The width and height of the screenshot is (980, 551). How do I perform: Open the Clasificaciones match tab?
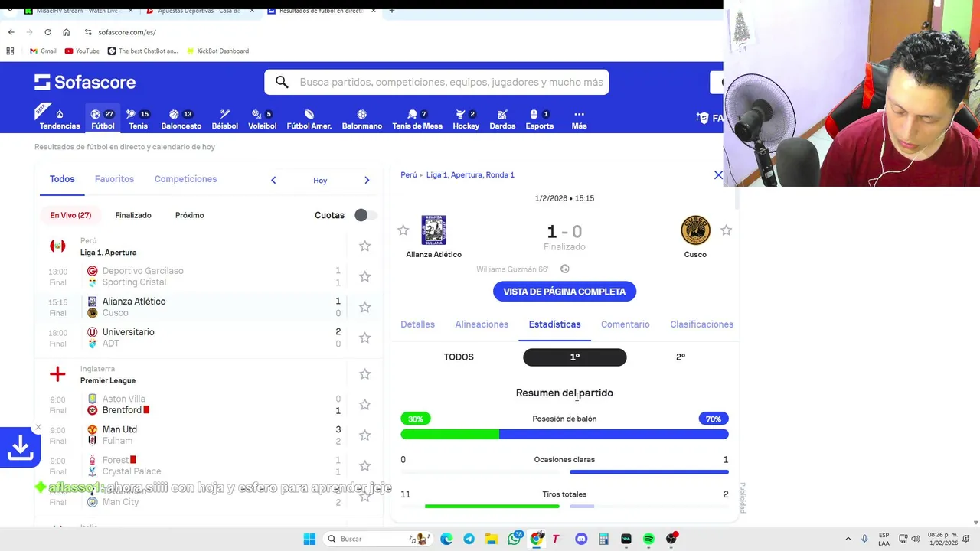click(701, 324)
